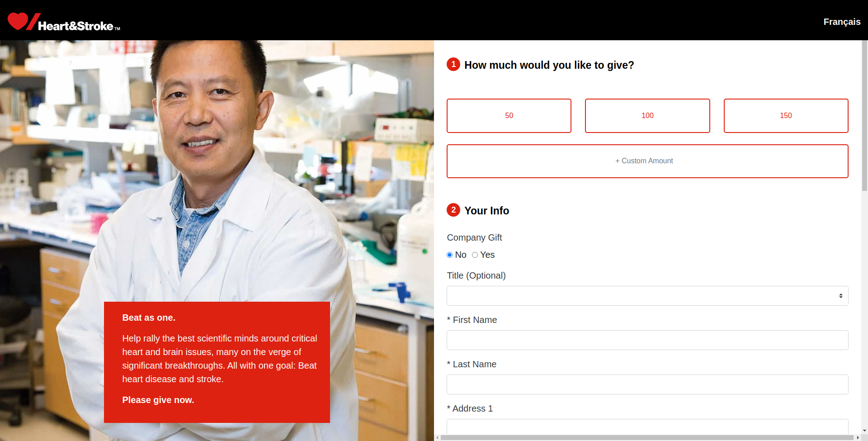
Task: Click the Heart & Stroke logo
Action: 64,22
